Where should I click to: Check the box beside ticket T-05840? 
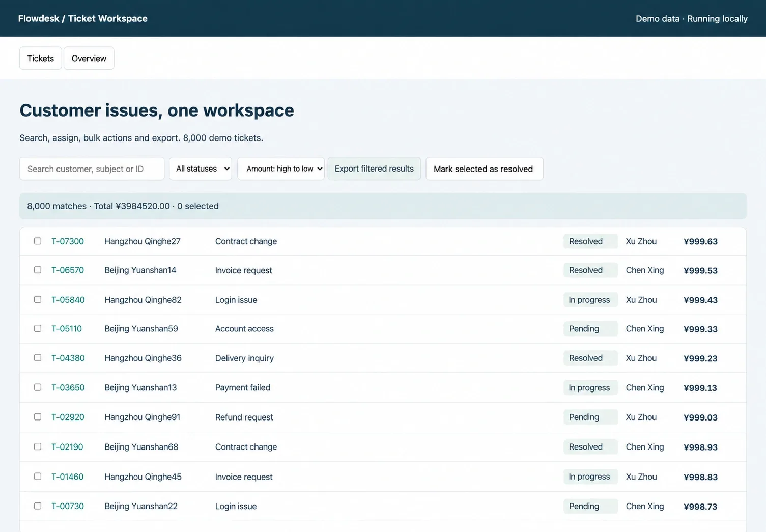[38, 299]
